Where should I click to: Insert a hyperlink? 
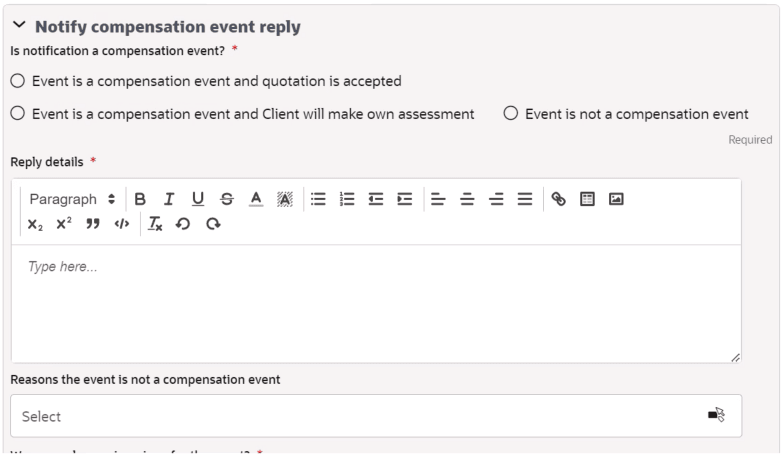(558, 199)
